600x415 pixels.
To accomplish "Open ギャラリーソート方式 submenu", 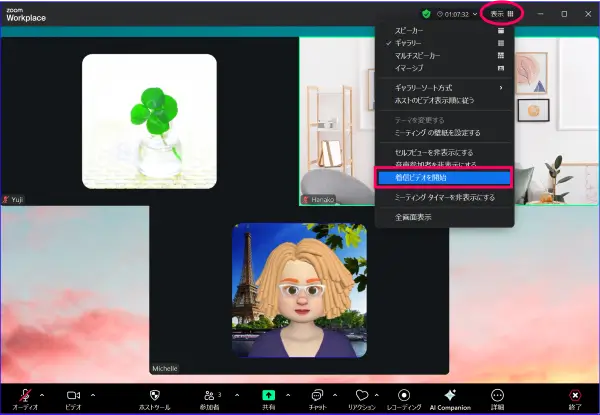I will point(445,88).
